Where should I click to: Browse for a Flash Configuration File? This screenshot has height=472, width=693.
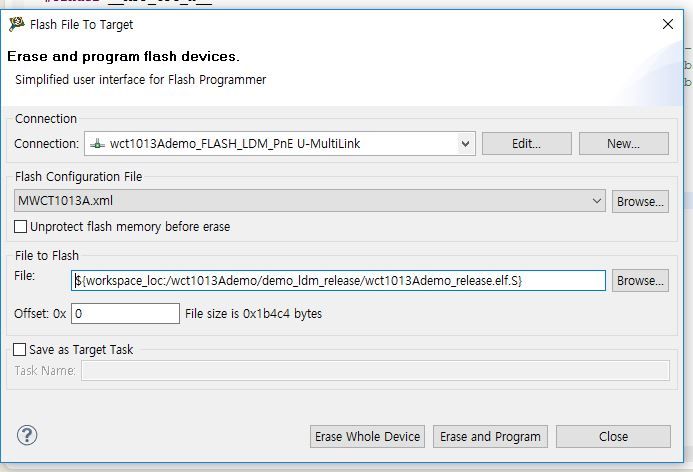(640, 201)
